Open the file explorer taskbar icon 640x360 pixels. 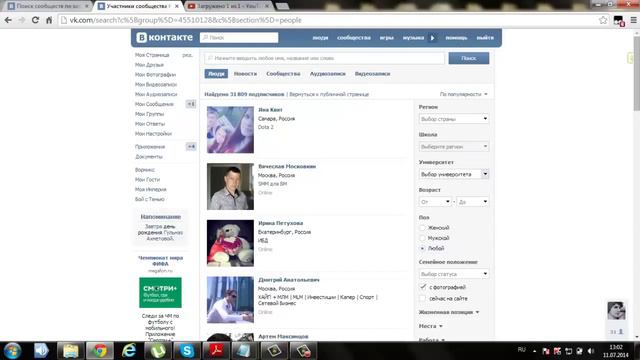point(71,351)
